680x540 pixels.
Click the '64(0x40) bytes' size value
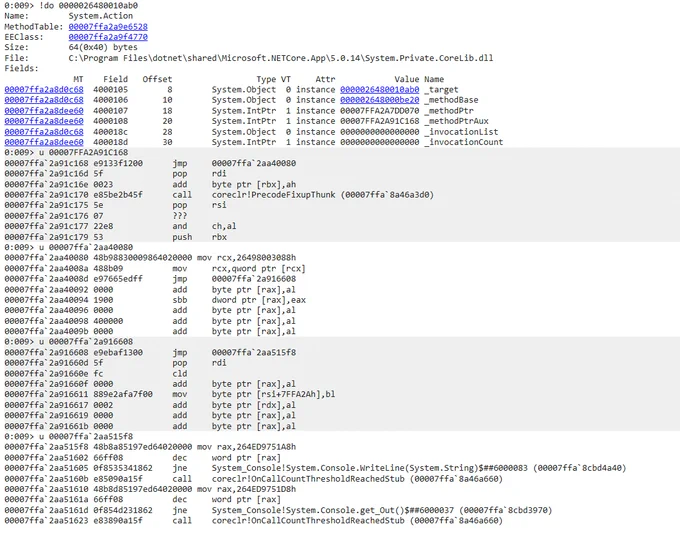click(x=103, y=47)
